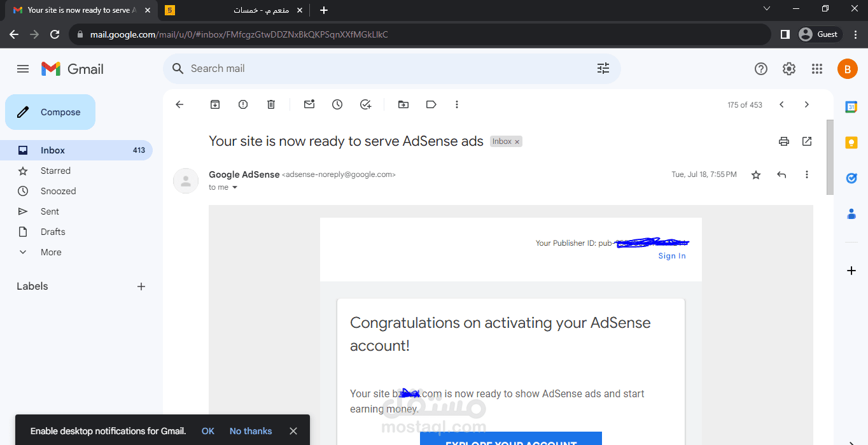Open the Inbox folder
Screen dimensions: 868x445
pyautogui.click(x=76, y=150)
